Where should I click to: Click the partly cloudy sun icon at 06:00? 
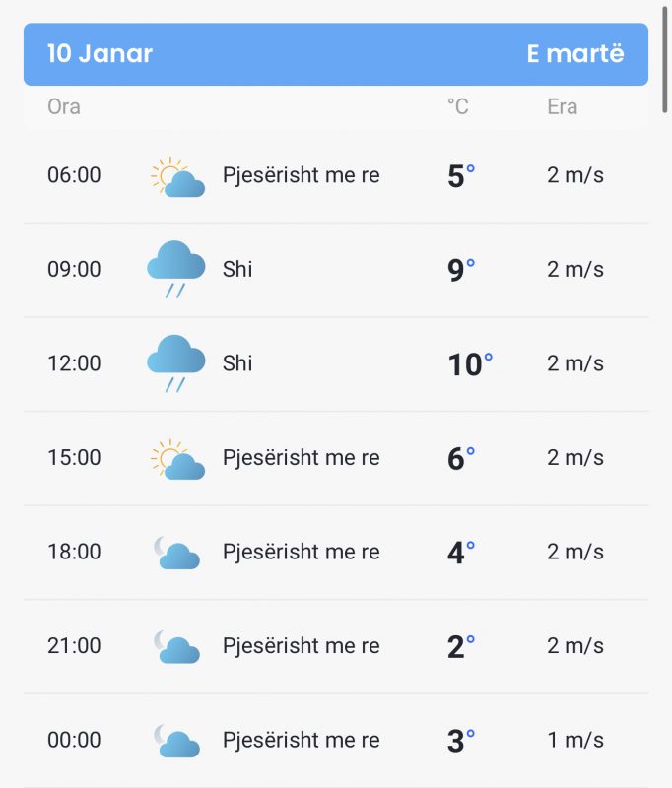pyautogui.click(x=177, y=176)
